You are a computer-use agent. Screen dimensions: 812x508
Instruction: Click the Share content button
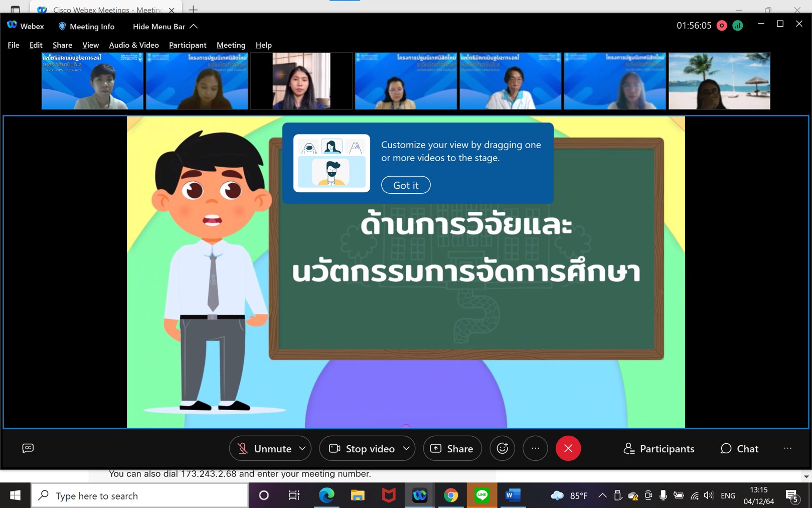tap(452, 448)
